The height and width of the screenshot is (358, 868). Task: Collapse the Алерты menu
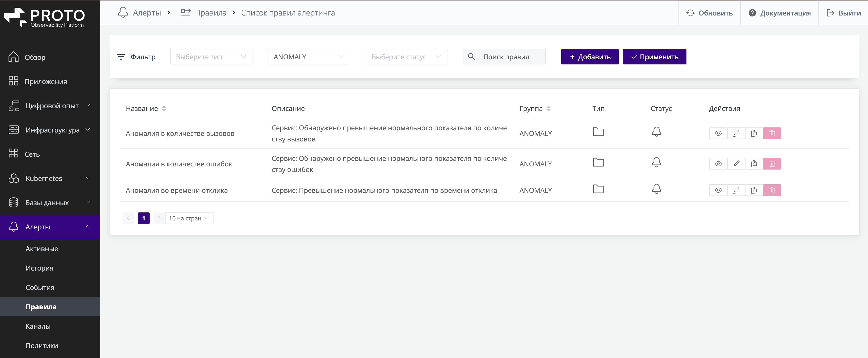[50, 227]
